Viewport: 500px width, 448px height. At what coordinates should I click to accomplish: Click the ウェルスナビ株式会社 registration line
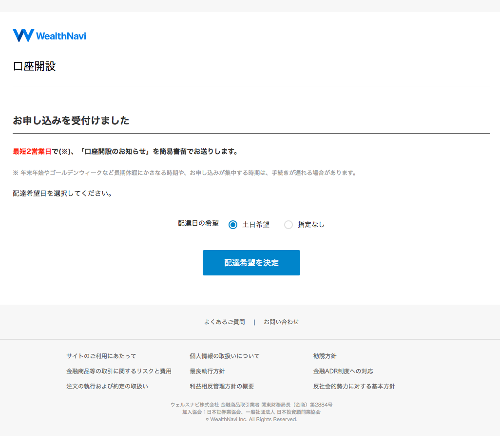click(251, 405)
